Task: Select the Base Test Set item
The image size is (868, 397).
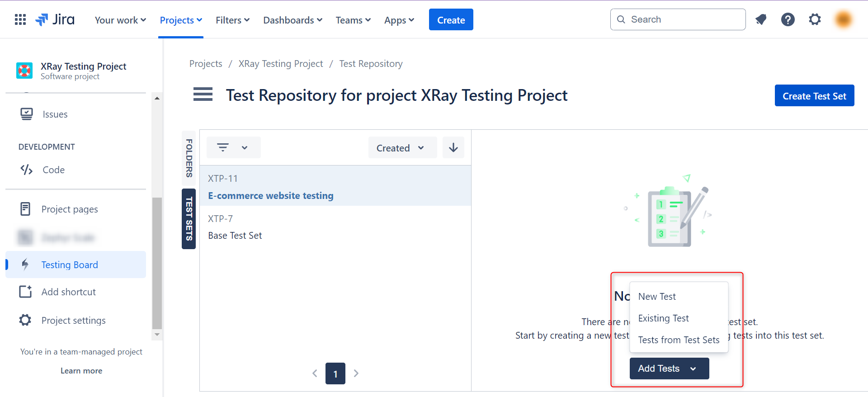Action: tap(235, 236)
